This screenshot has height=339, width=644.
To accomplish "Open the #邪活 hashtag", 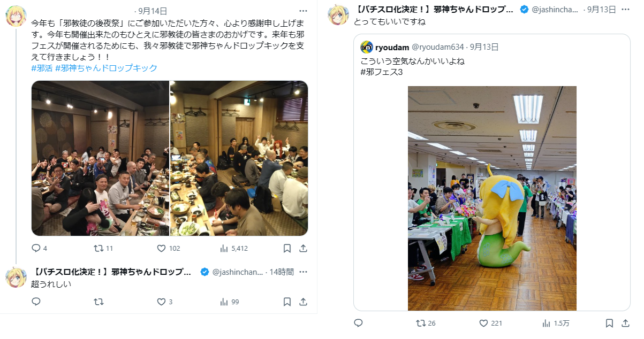I will pos(42,68).
